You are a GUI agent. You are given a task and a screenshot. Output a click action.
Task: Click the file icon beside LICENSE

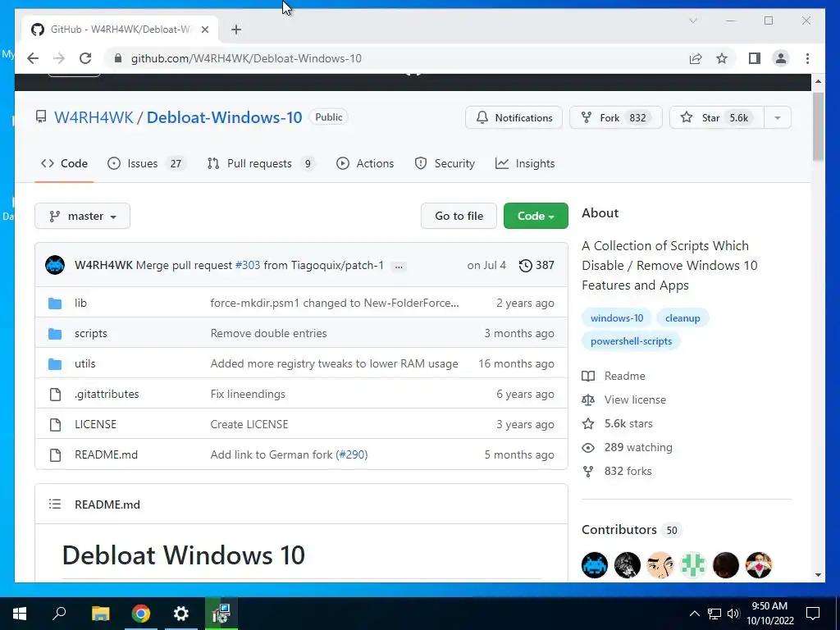tap(55, 425)
